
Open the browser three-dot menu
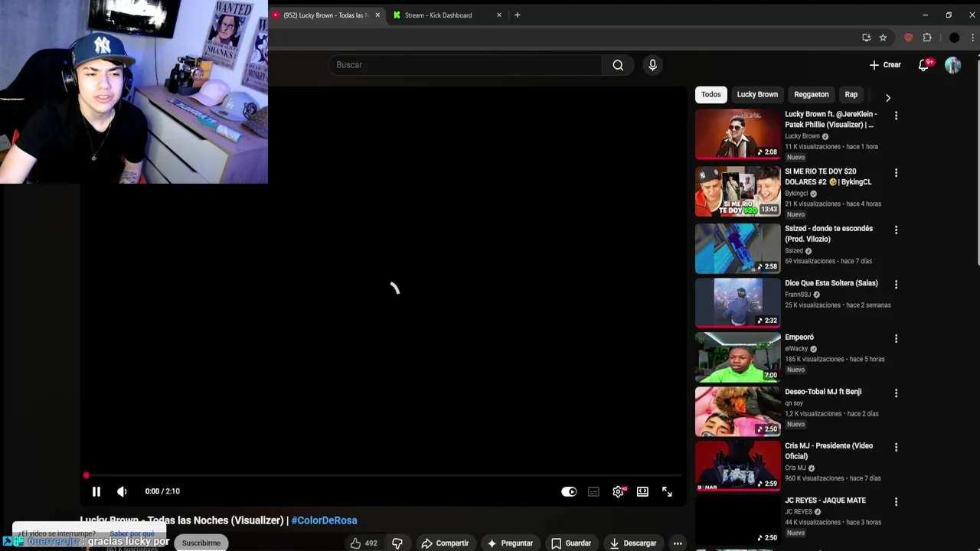point(973,37)
